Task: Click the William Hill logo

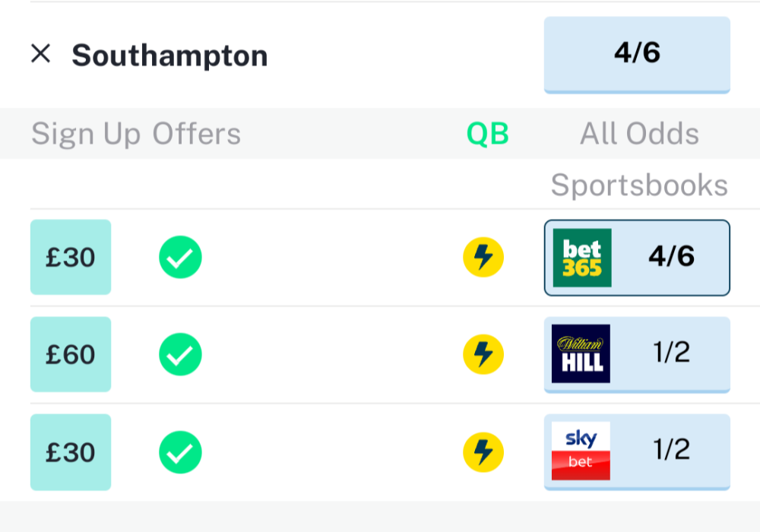Action: pyautogui.click(x=581, y=353)
